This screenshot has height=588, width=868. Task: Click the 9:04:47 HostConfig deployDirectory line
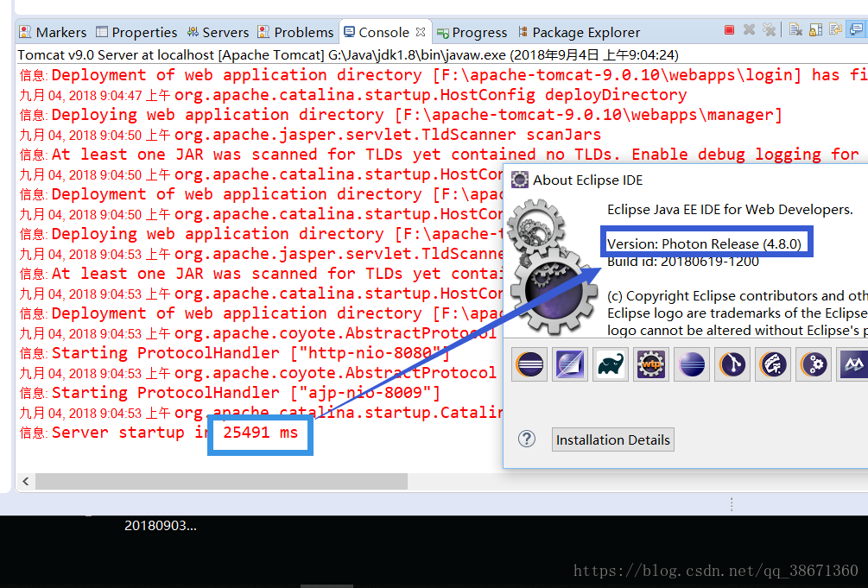(353, 95)
